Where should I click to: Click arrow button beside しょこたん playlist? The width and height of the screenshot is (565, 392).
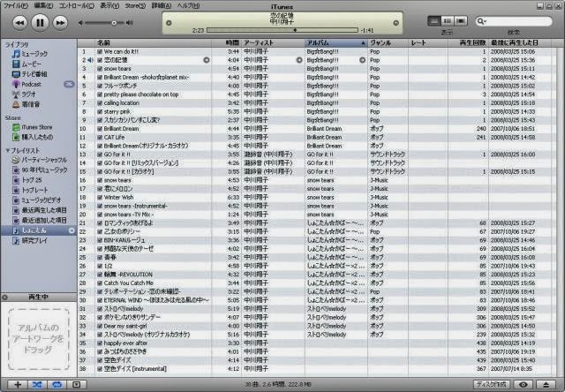(x=72, y=230)
